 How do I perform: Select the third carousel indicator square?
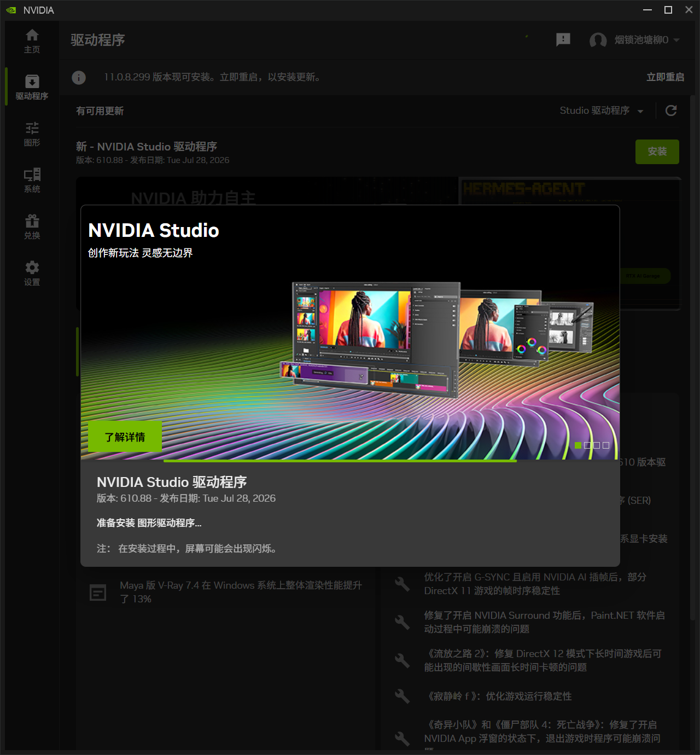pyautogui.click(x=597, y=445)
